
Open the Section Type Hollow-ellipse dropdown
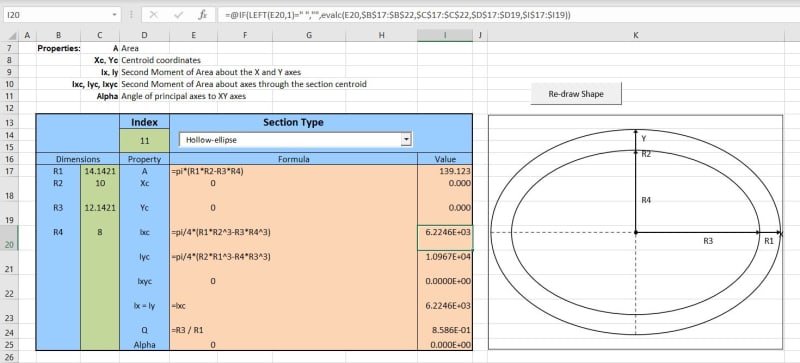[406, 139]
